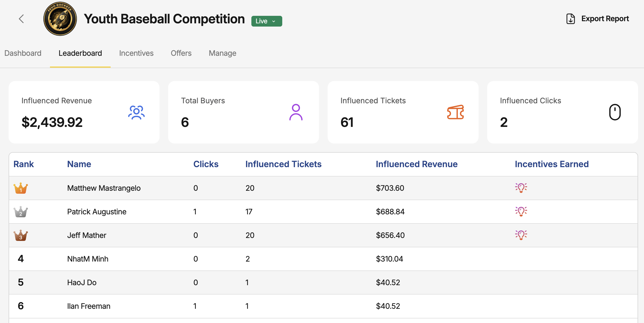Go to the Offers tab

181,53
